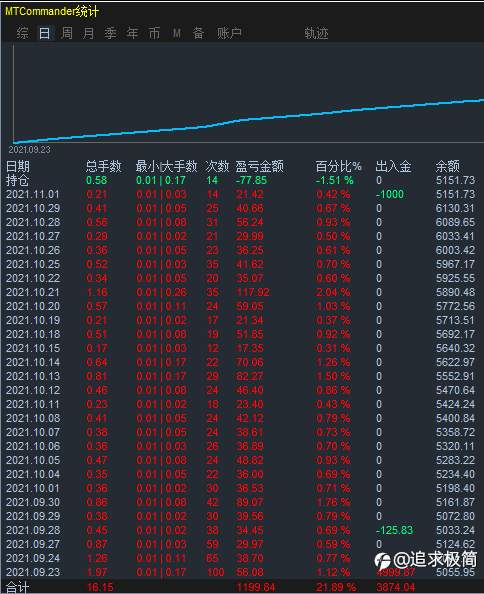
Task: Open the 周 weekly statistics tab
Action: pyautogui.click(x=67, y=33)
